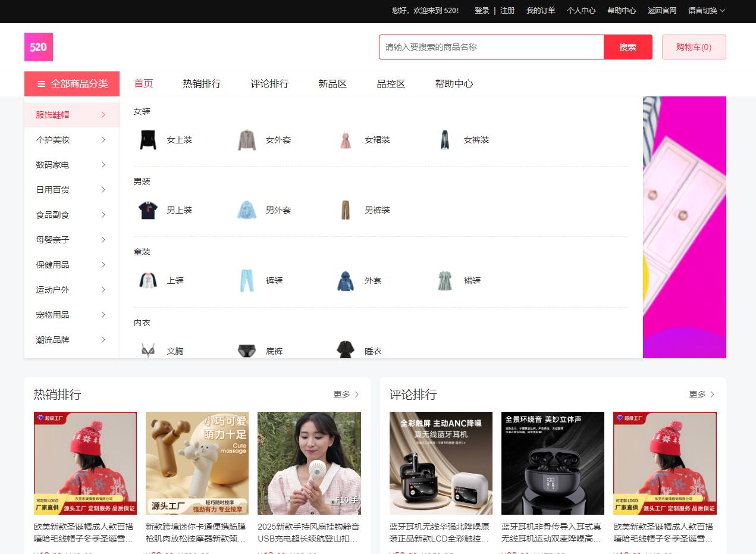The image size is (756, 554).
Task: Open the women's dress (女裙装) icon
Action: [x=346, y=140]
